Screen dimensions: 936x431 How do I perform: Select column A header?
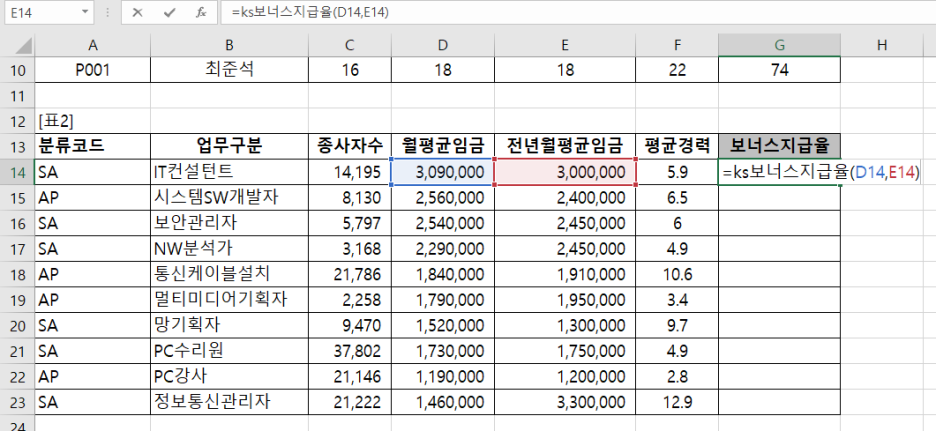pyautogui.click(x=93, y=45)
